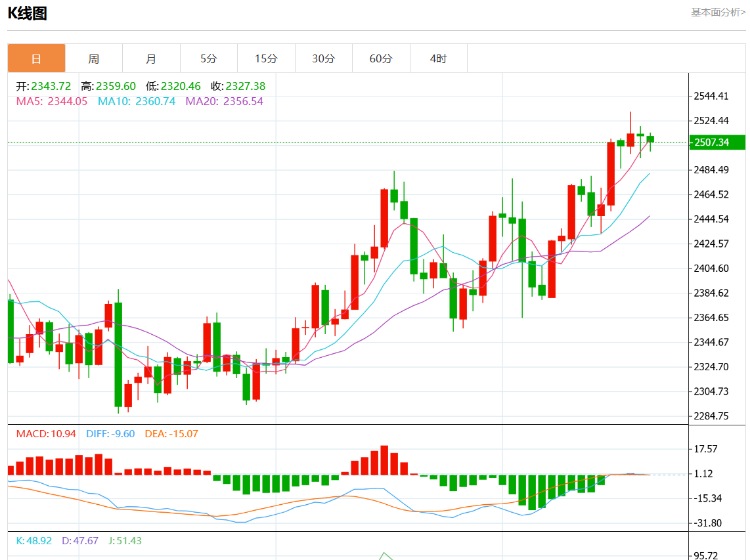The image size is (750, 560).
Task: Click the 95.72 KDJ axis label
Action: pos(706,555)
